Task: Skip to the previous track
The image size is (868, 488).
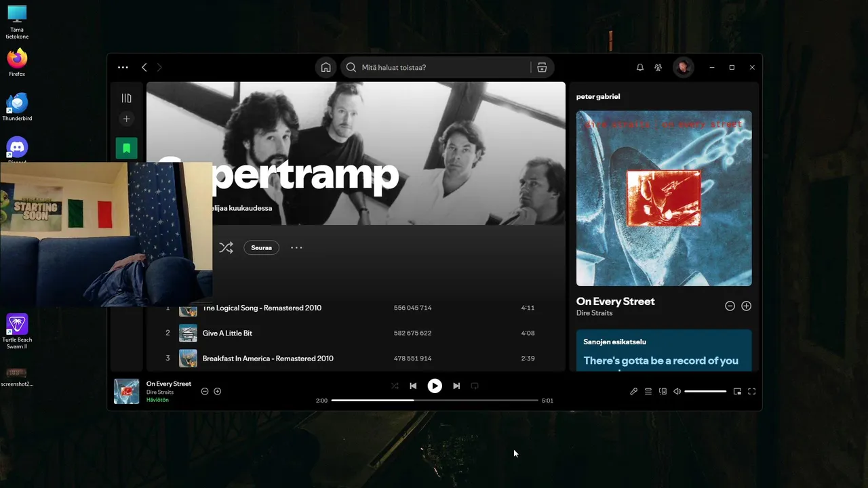Action: pyautogui.click(x=413, y=386)
